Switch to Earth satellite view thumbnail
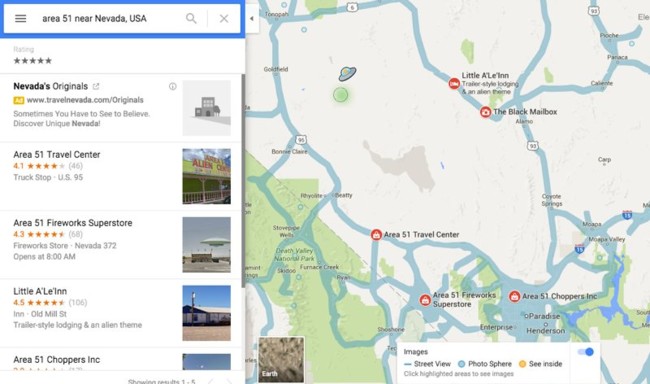The height and width of the screenshot is (384, 650). [281, 360]
